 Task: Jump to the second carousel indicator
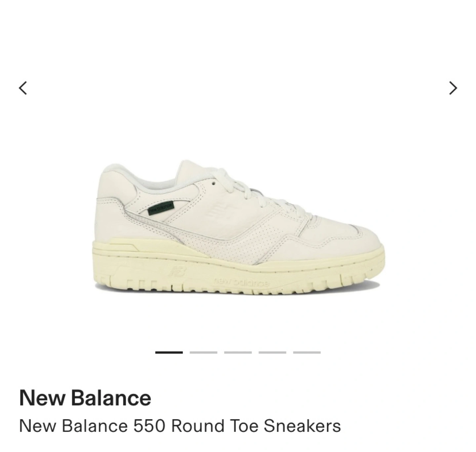coord(203,352)
